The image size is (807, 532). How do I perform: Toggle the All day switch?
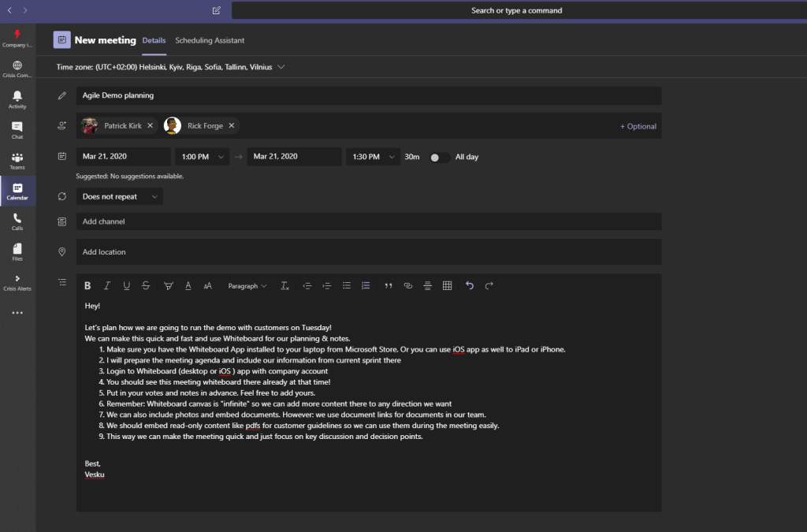click(439, 158)
